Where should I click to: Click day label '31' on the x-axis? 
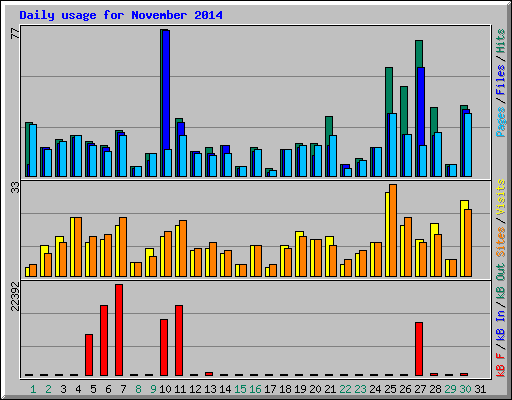coord(480,389)
